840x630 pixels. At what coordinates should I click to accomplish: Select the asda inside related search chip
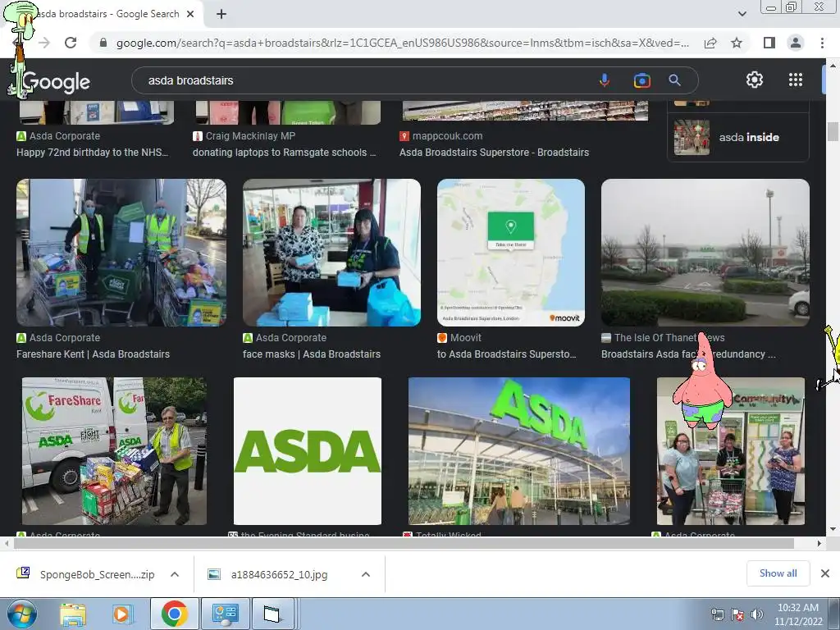tap(737, 137)
